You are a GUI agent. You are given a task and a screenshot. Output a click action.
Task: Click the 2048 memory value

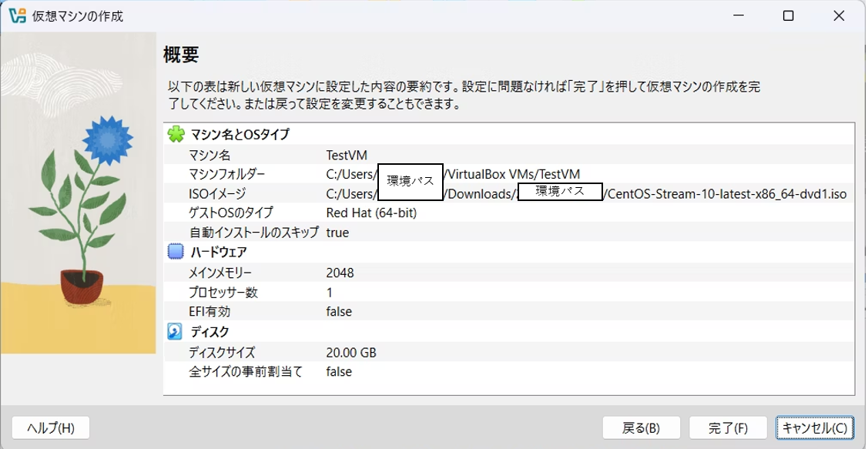340,273
